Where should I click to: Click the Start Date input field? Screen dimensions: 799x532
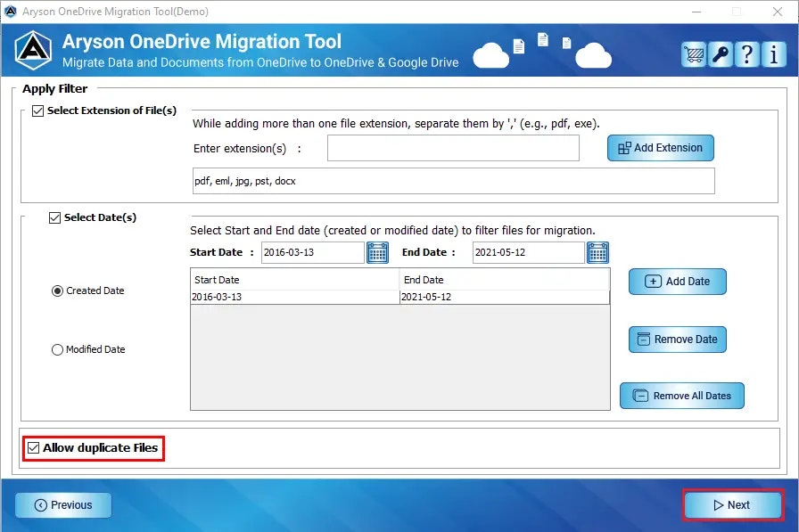(312, 252)
